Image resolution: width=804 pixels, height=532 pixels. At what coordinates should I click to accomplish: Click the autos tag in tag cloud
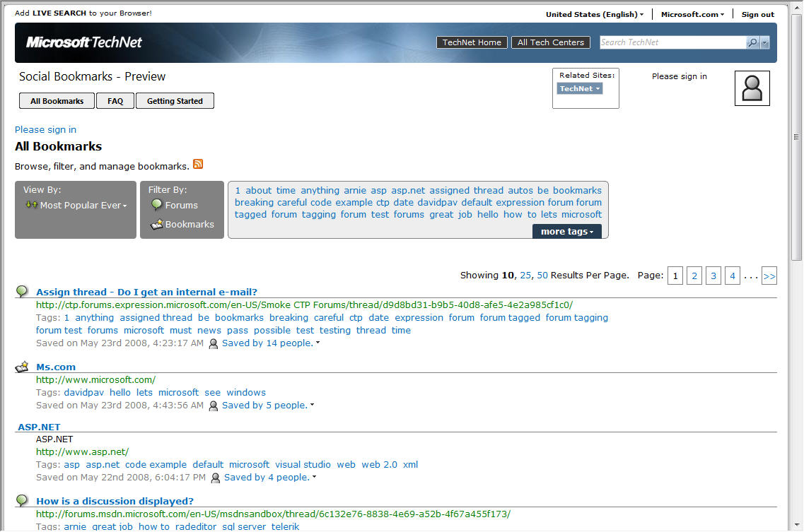coord(520,191)
